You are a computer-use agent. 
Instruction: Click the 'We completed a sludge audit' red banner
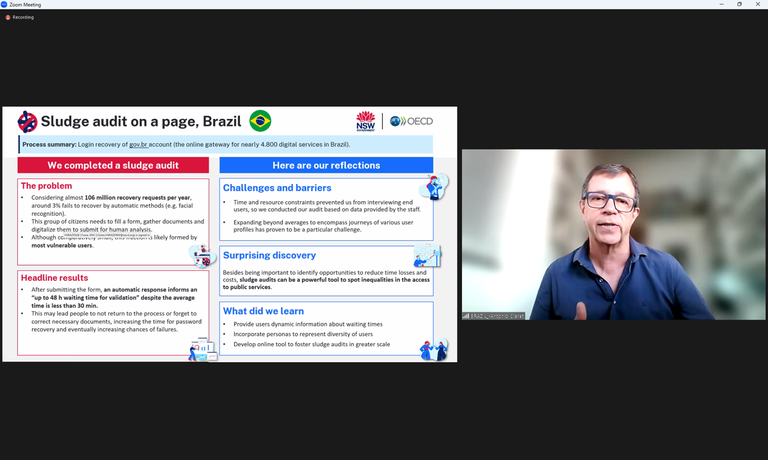pyautogui.click(x=113, y=165)
